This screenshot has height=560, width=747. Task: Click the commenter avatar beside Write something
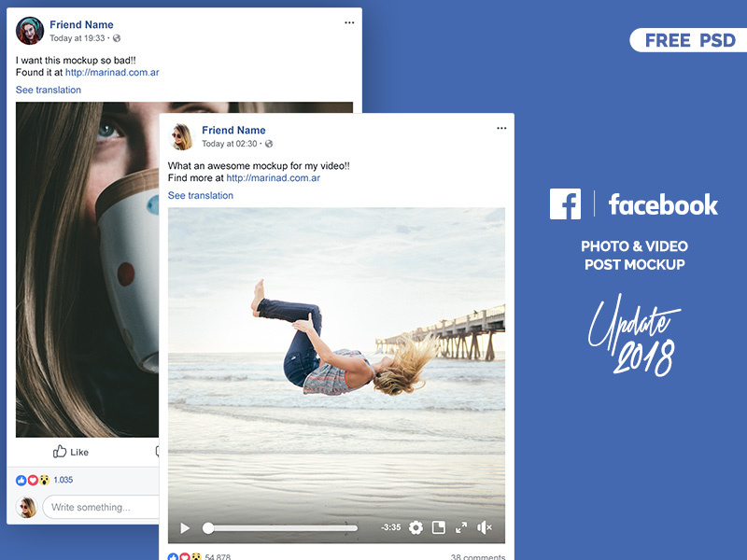(27, 507)
